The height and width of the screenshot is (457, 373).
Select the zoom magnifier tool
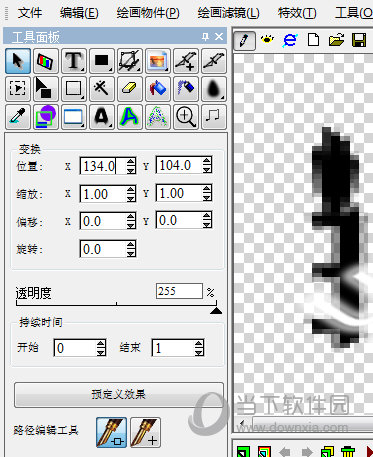pos(186,117)
